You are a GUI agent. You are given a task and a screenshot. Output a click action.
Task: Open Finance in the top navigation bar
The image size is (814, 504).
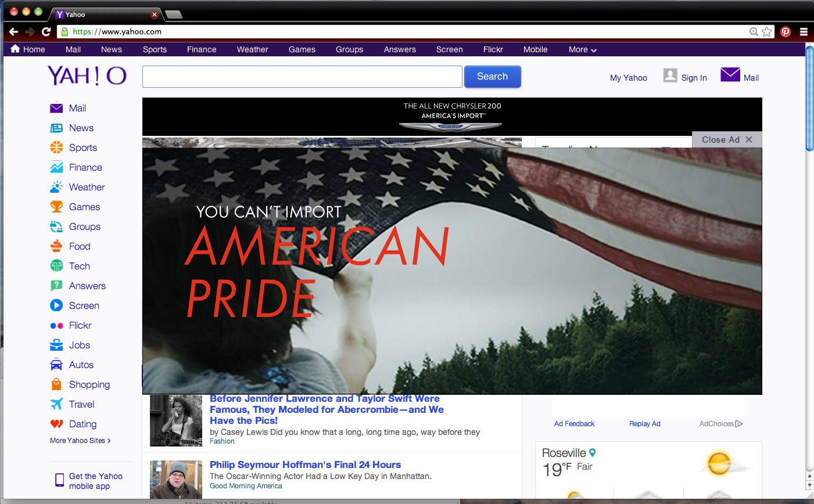(202, 50)
